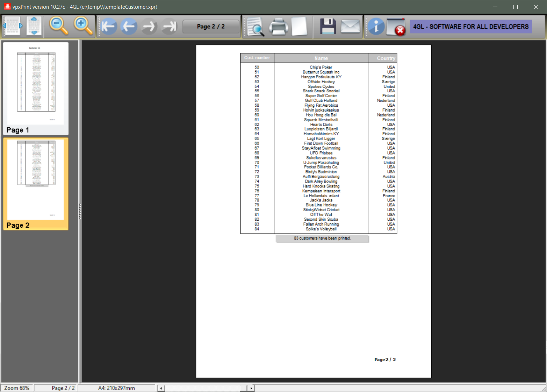Close the preview with red X window icon
Viewport: 547px width, 392px height.
click(396, 27)
